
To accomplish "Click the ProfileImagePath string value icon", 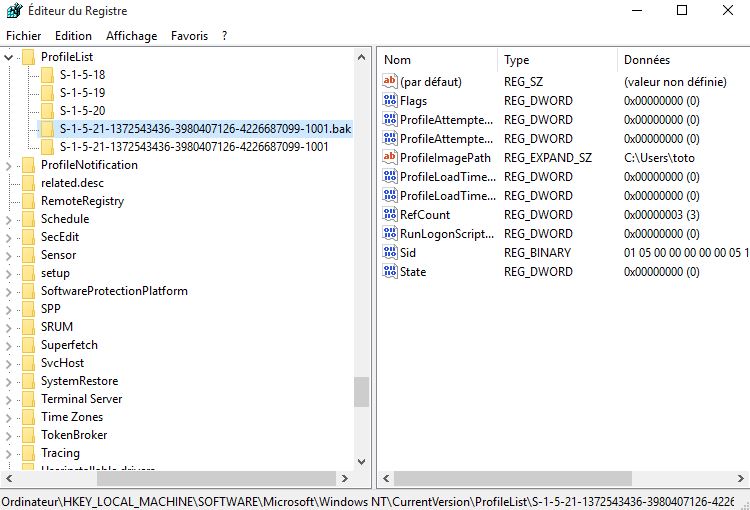I will tap(390, 157).
